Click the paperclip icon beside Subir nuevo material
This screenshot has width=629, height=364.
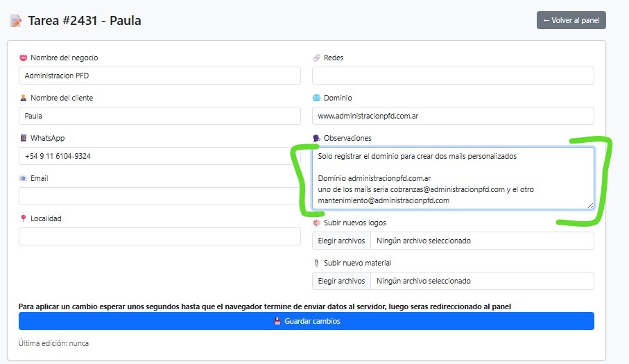[316, 263]
